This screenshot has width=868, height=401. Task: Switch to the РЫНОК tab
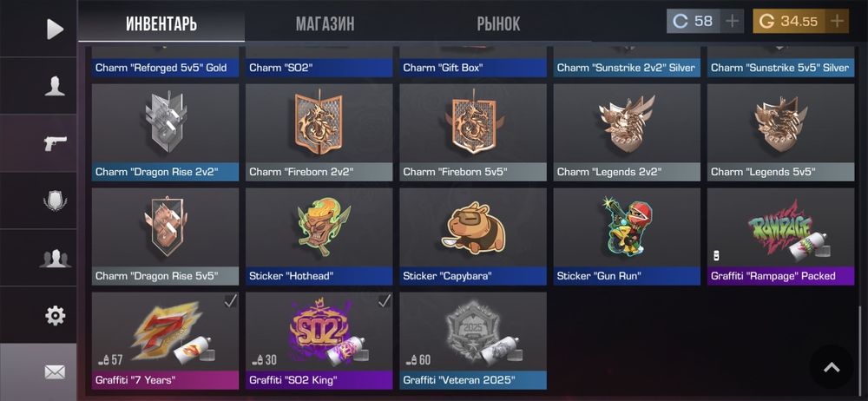pos(498,23)
